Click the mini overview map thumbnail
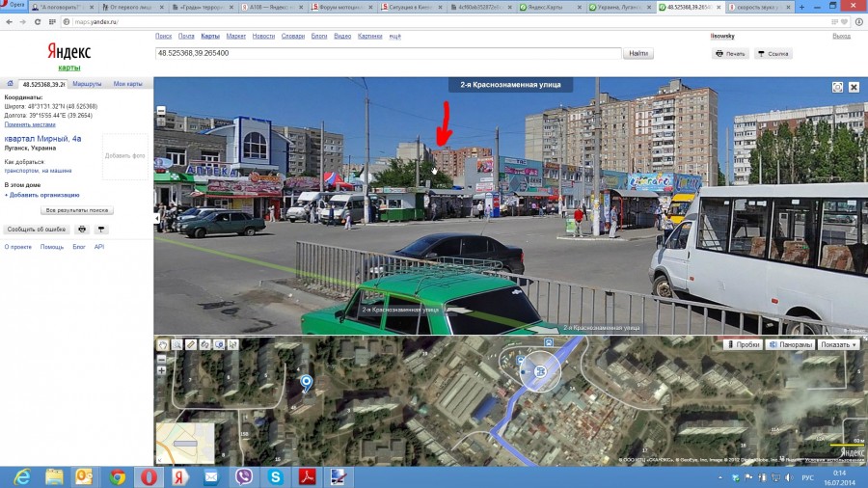The image size is (868, 488). click(184, 442)
